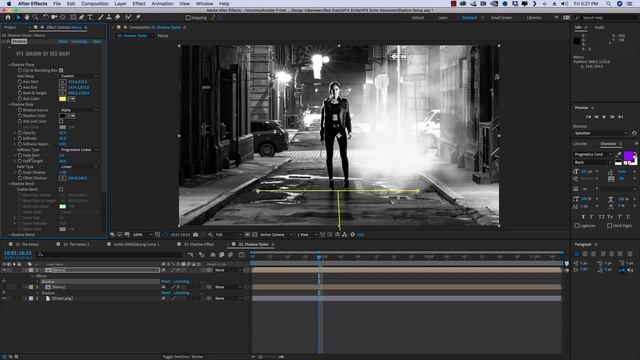Select the Clone Stamp tool
The image size is (640, 360).
109,18
